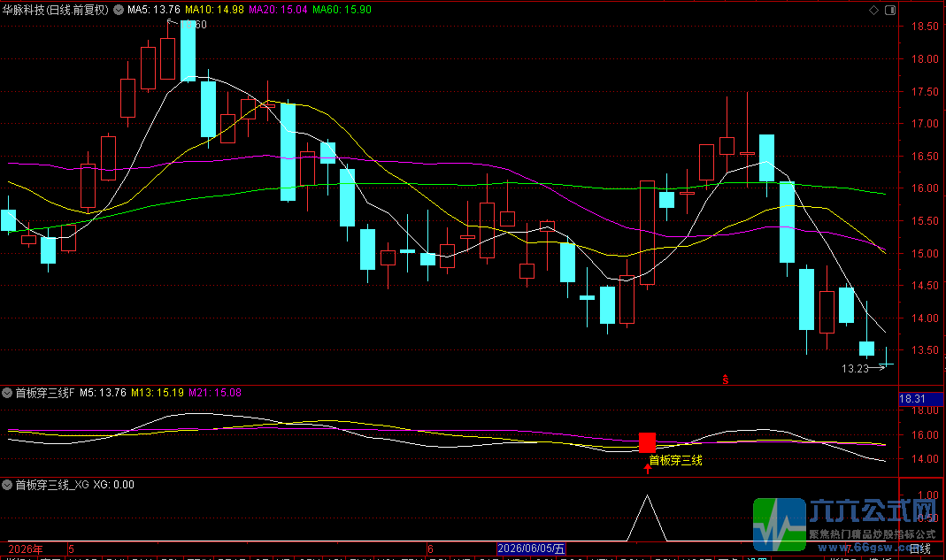Click the 日线 period label at bottom right

tap(920, 548)
